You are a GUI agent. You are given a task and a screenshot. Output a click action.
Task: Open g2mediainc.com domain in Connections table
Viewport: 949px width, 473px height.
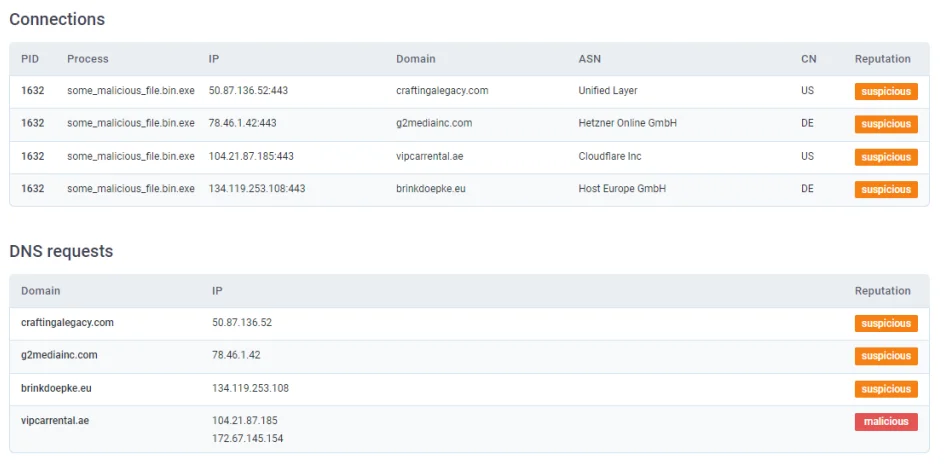click(x=434, y=123)
